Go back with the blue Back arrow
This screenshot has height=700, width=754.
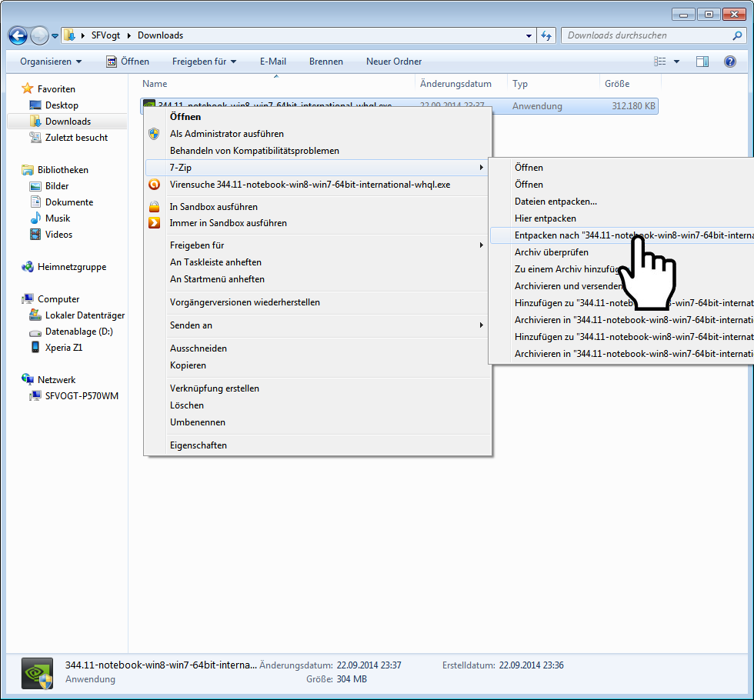point(18,35)
